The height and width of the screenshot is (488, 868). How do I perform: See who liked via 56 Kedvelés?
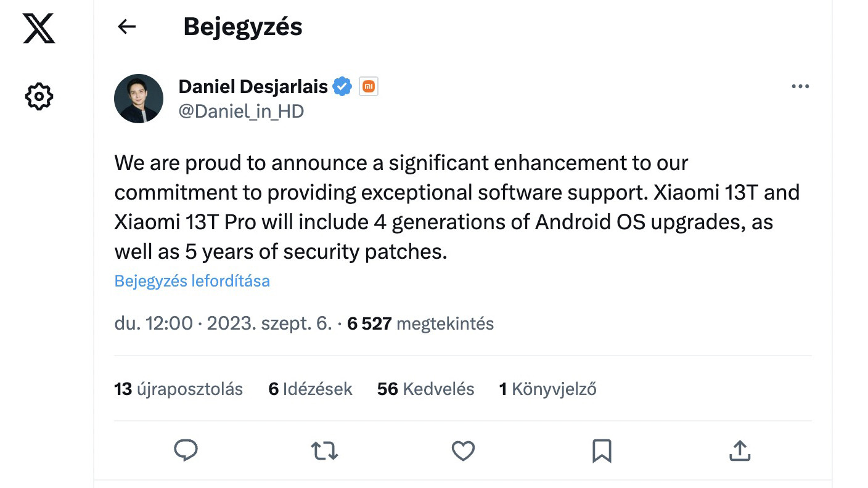425,388
